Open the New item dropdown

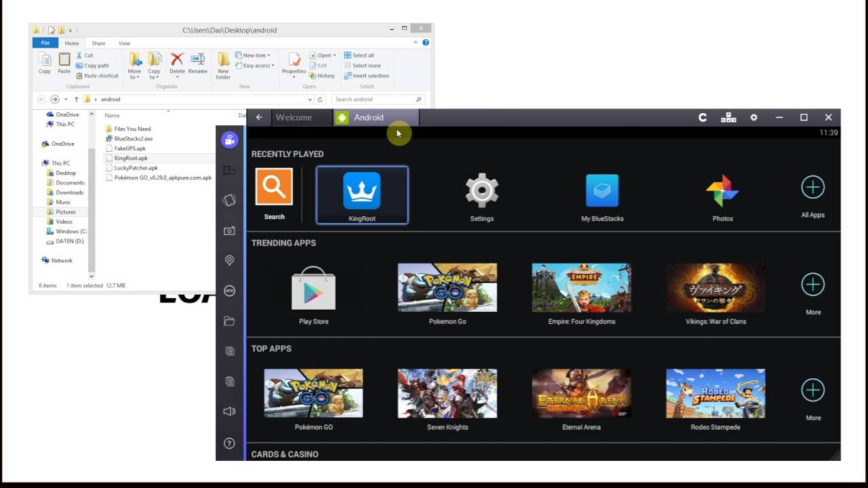[x=252, y=56]
